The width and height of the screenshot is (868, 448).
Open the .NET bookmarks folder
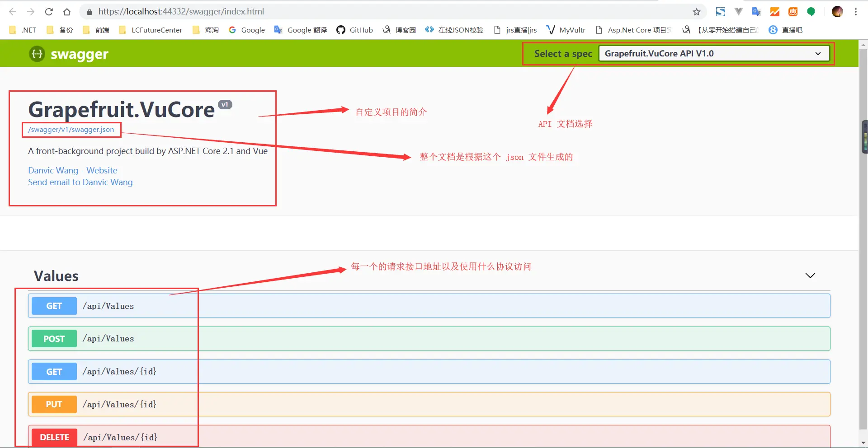[x=23, y=30]
